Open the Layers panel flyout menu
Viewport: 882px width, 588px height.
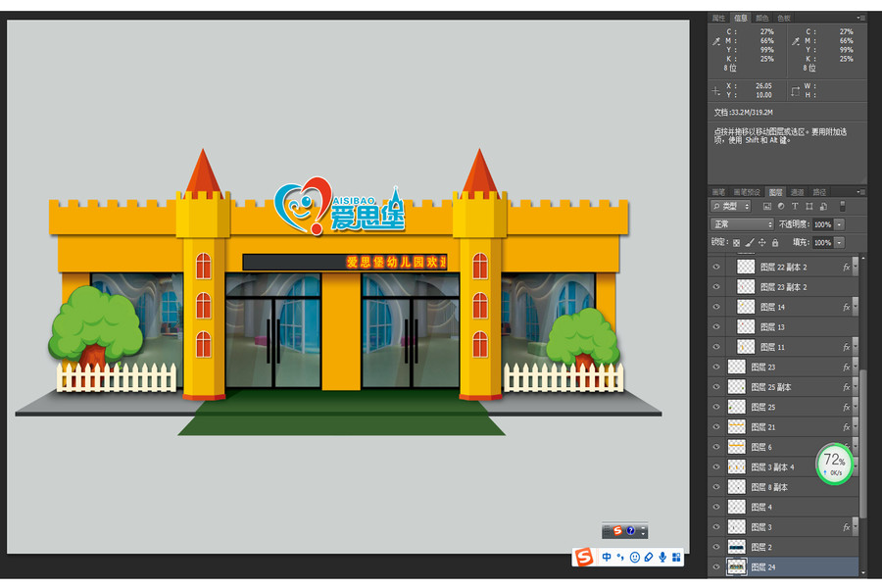pos(860,192)
